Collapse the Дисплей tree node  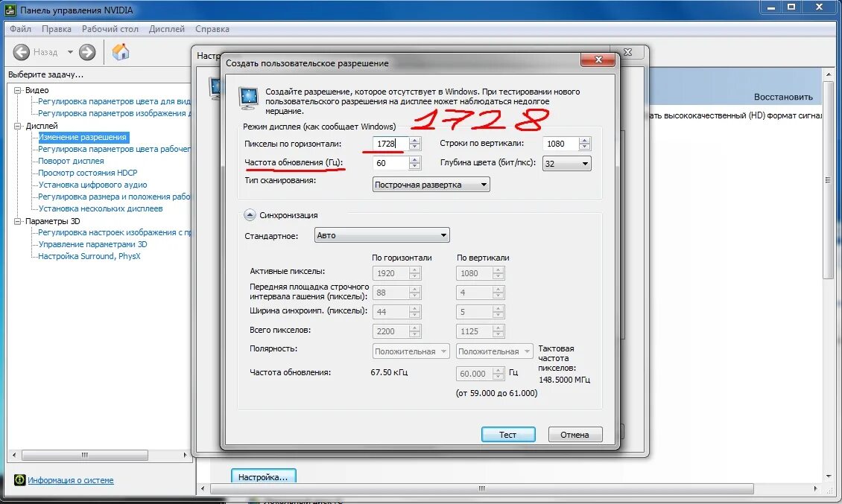[x=17, y=126]
